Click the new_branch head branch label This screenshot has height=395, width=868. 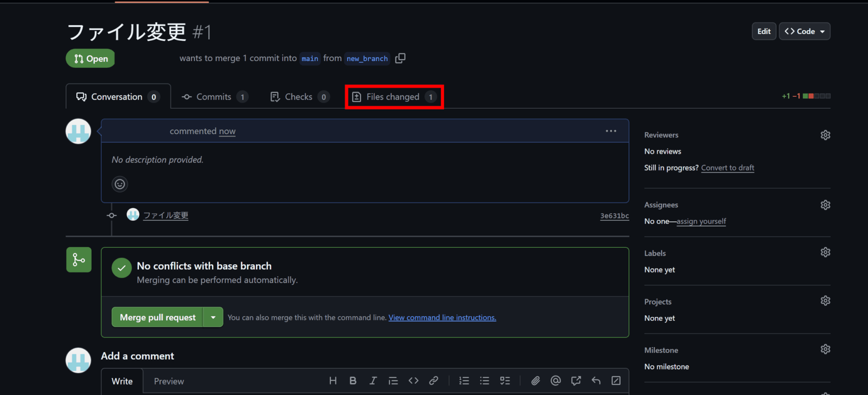[x=367, y=59]
